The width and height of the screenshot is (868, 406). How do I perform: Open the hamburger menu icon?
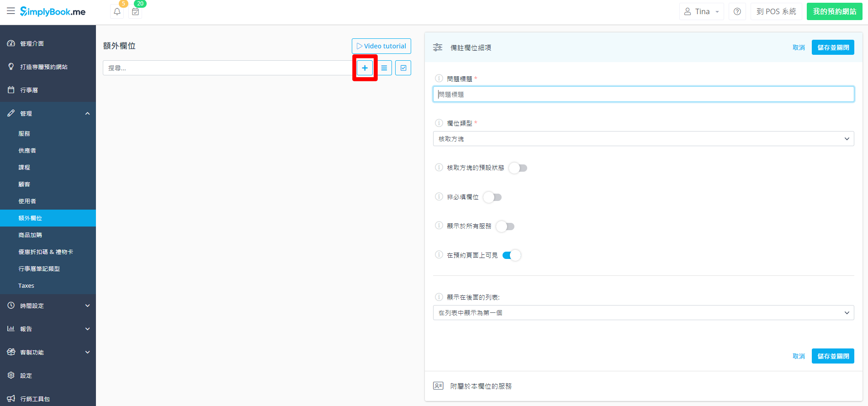pos(11,11)
